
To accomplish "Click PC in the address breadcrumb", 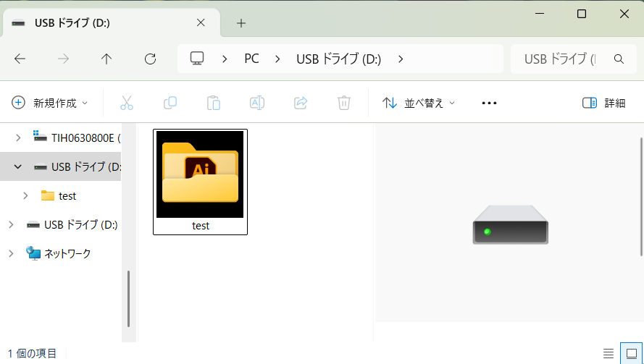I will [252, 59].
